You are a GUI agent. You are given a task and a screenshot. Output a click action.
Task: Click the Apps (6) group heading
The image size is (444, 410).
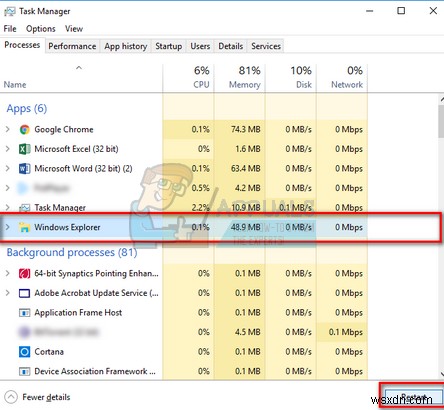27,109
